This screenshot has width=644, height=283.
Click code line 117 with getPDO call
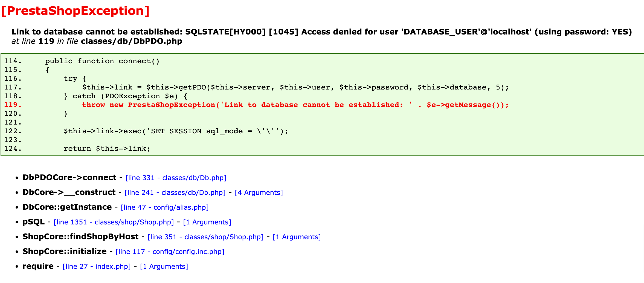point(295,87)
